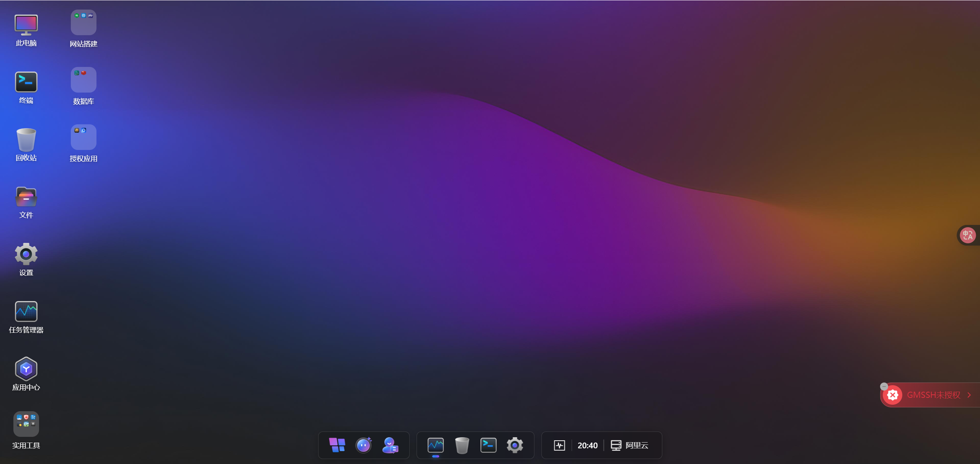The height and width of the screenshot is (464, 980).
Task: Open the 此电脑 desktop icon
Action: [x=26, y=25]
